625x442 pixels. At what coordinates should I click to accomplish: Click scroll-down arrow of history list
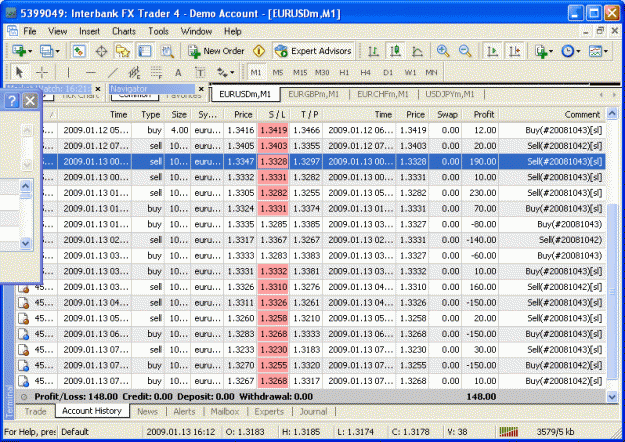[x=612, y=396]
